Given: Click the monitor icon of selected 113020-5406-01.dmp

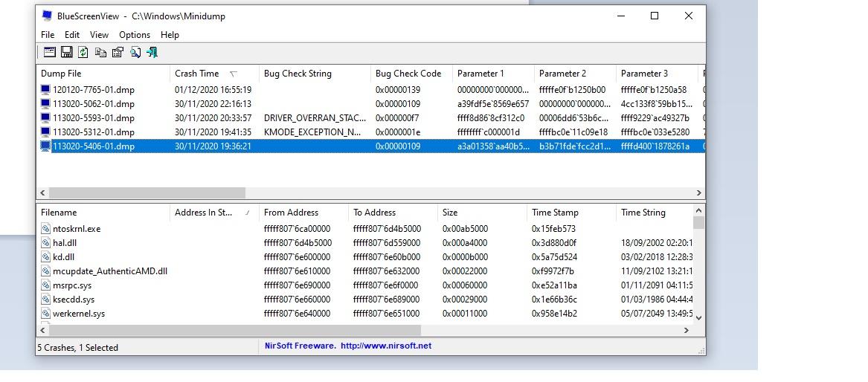Looking at the screenshot, I should 45,146.
